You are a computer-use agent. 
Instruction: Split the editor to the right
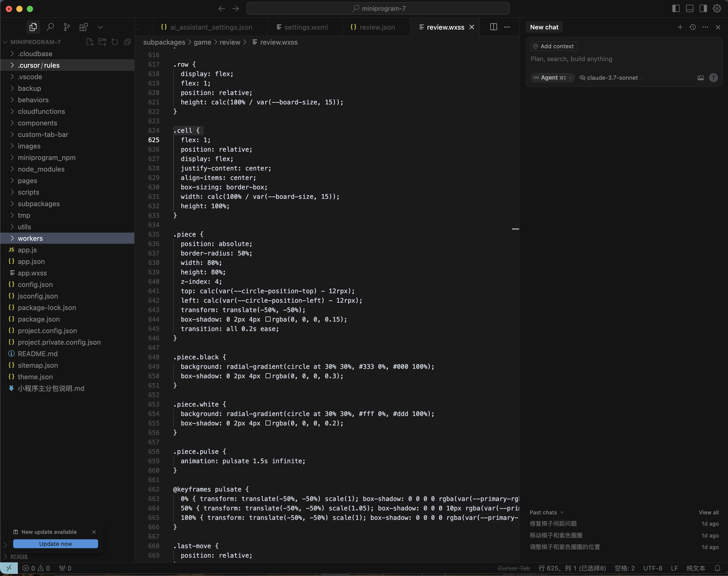[494, 27]
